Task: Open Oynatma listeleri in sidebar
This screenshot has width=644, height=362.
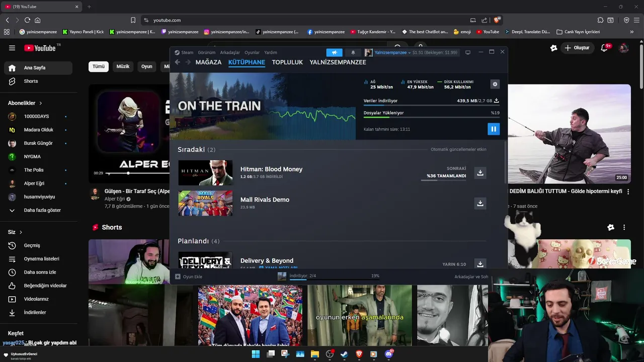Action: pyautogui.click(x=38, y=259)
